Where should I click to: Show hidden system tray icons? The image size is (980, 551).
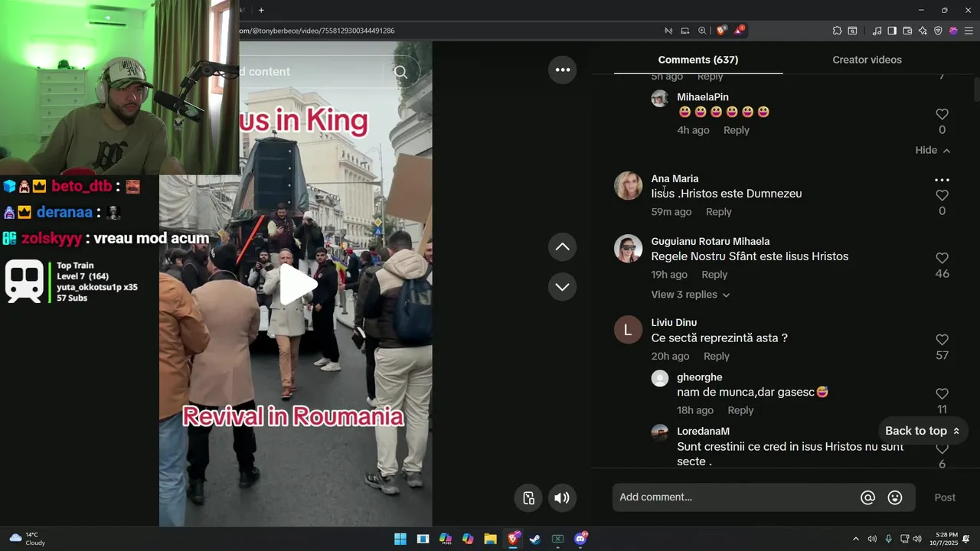[x=856, y=539]
